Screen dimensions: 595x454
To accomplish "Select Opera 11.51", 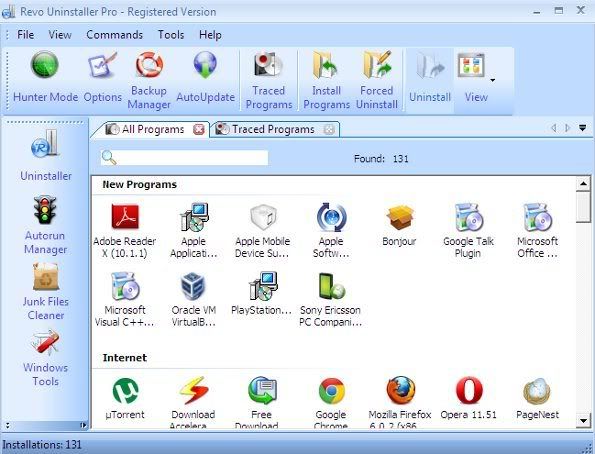I will 468,399.
